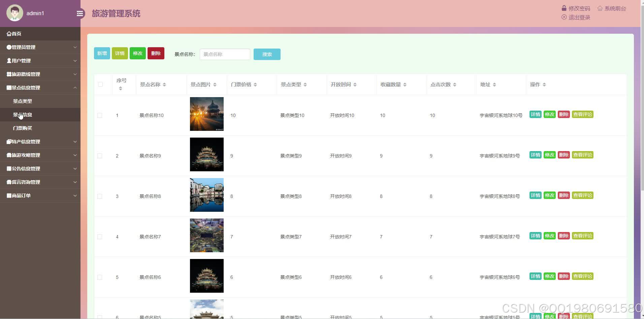Viewport: 644px width, 319px height.
Task: Click the icon beside 特产信息管理
Action: (x=9, y=142)
